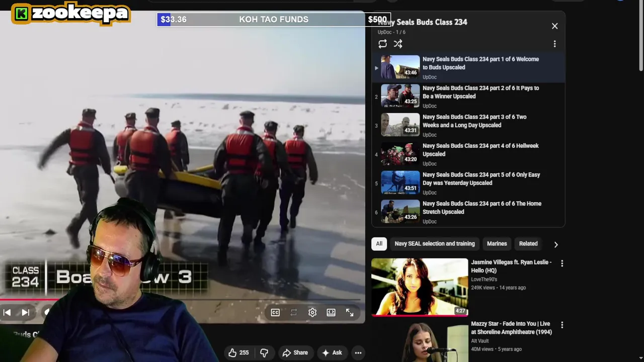This screenshot has width=644, height=362.
Task: Toggle closed captions CC icon
Action: 275,312
